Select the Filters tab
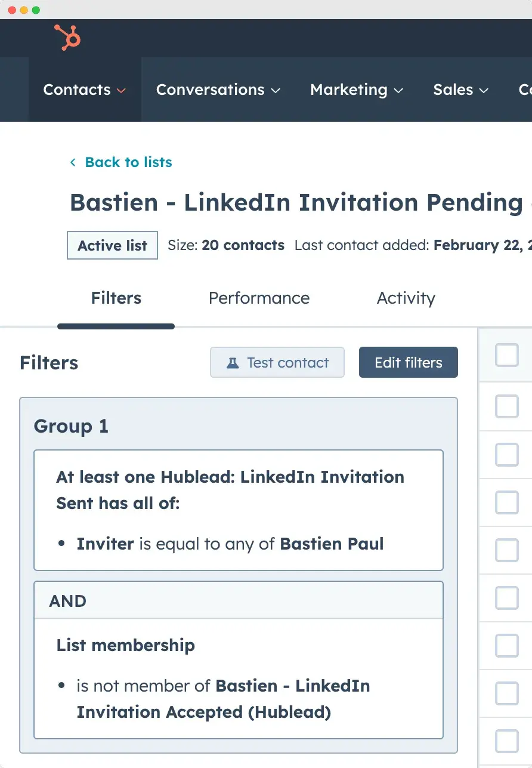This screenshot has width=532, height=768. [x=116, y=298]
